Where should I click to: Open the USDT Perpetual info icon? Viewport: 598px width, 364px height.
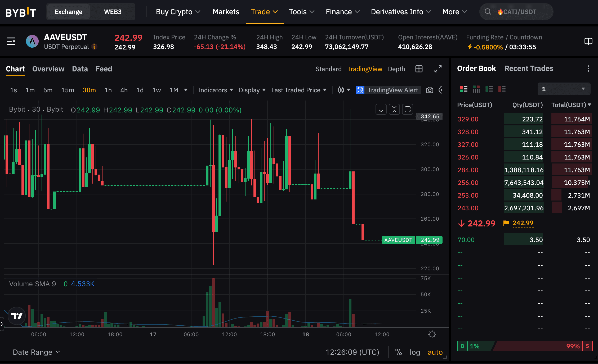click(x=94, y=47)
